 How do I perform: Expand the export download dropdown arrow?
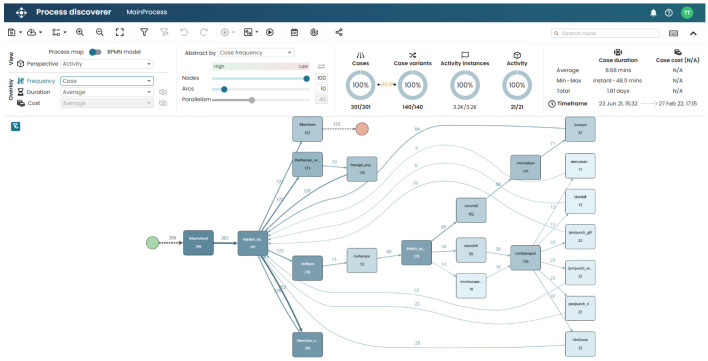click(41, 32)
